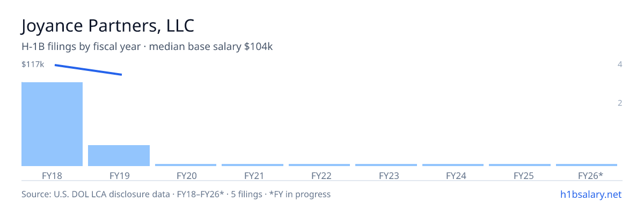The image size is (644, 215).
Task: Click the blue median salary trend line
Action: click(89, 70)
